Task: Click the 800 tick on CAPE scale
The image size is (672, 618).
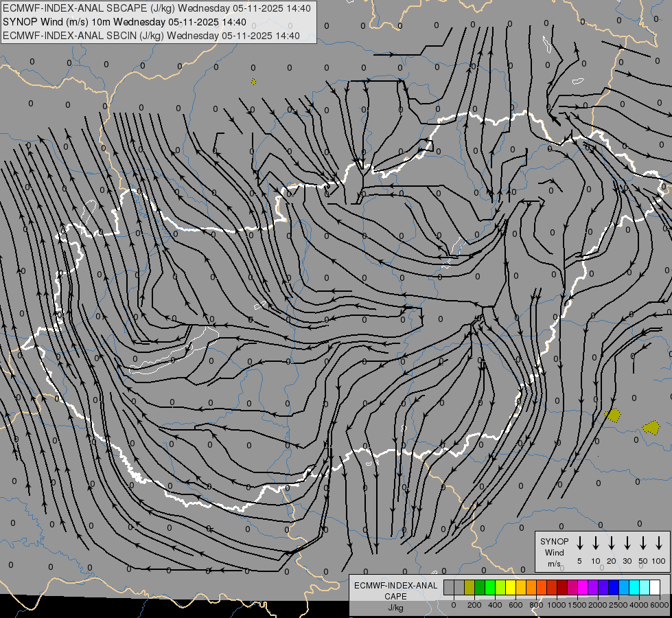Action: coord(536,605)
